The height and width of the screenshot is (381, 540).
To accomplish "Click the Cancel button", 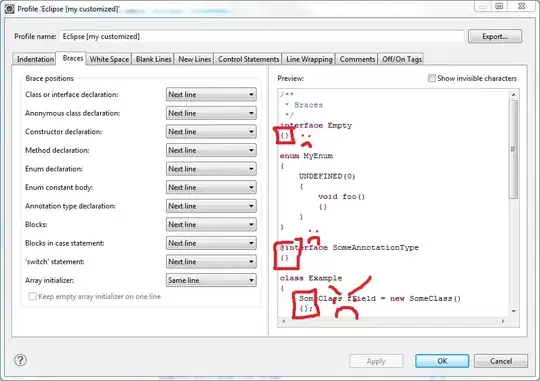I will pyautogui.click(x=501, y=361).
